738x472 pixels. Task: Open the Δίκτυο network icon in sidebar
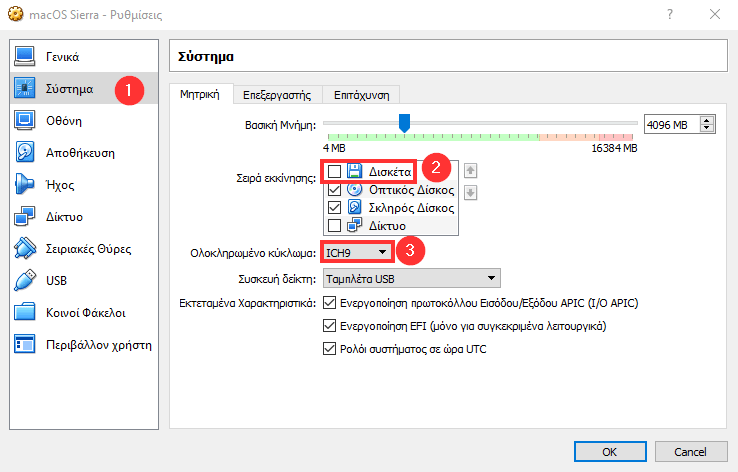pos(24,216)
